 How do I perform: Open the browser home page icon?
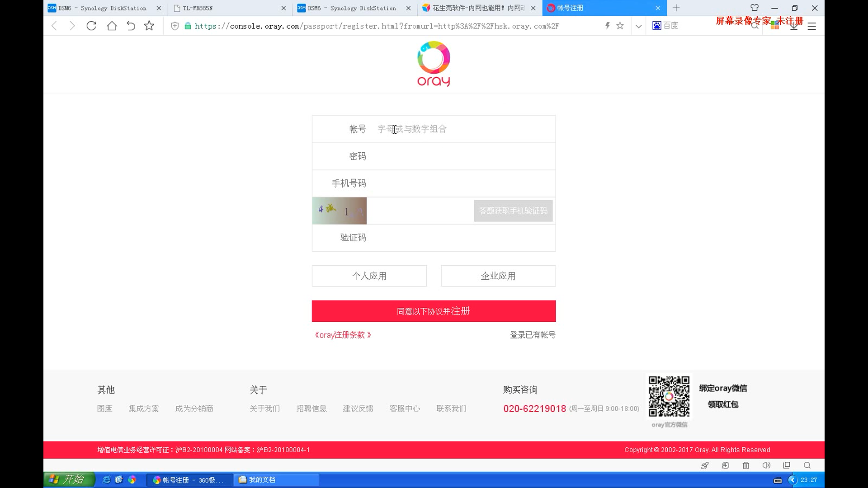[112, 26]
